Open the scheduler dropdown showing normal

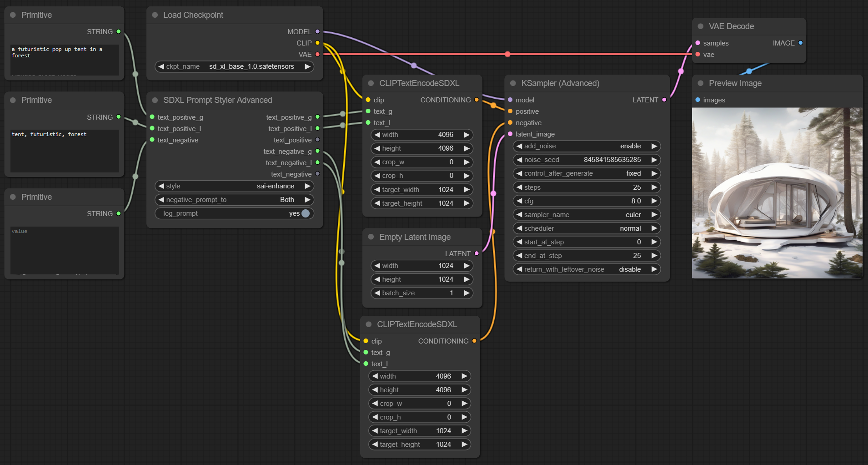pyautogui.click(x=586, y=228)
